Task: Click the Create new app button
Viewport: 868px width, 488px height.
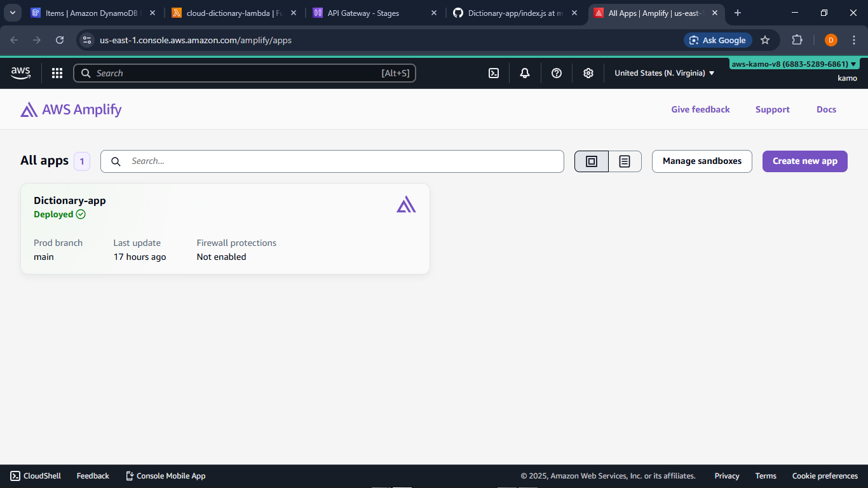Action: coord(804,161)
